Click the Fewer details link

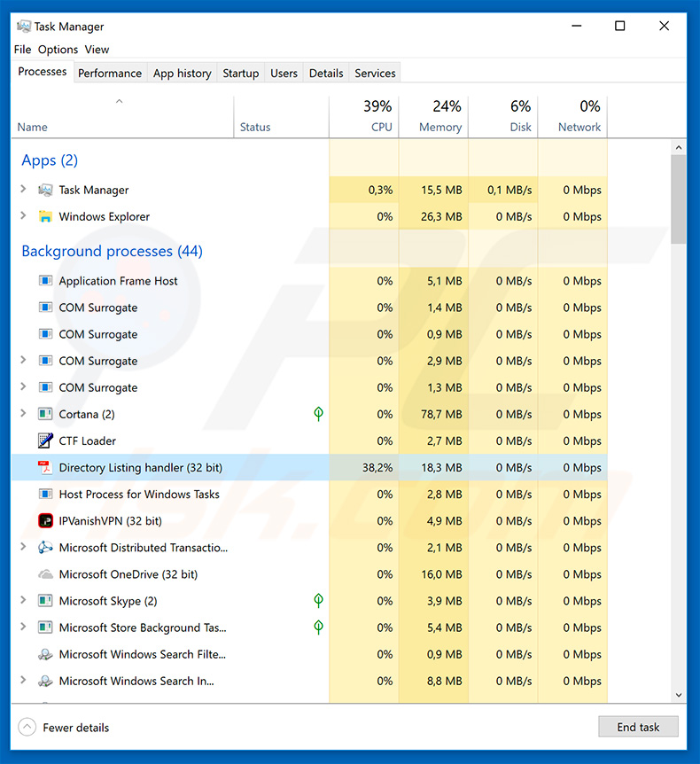click(76, 728)
